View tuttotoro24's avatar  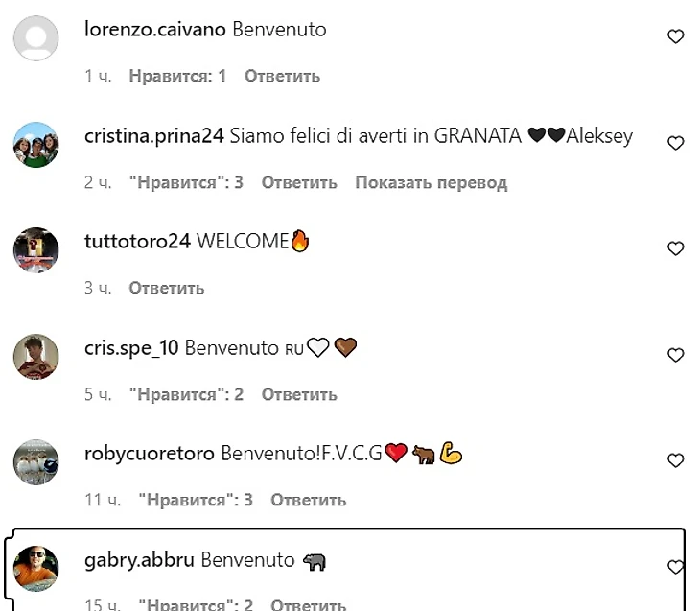coord(36,250)
